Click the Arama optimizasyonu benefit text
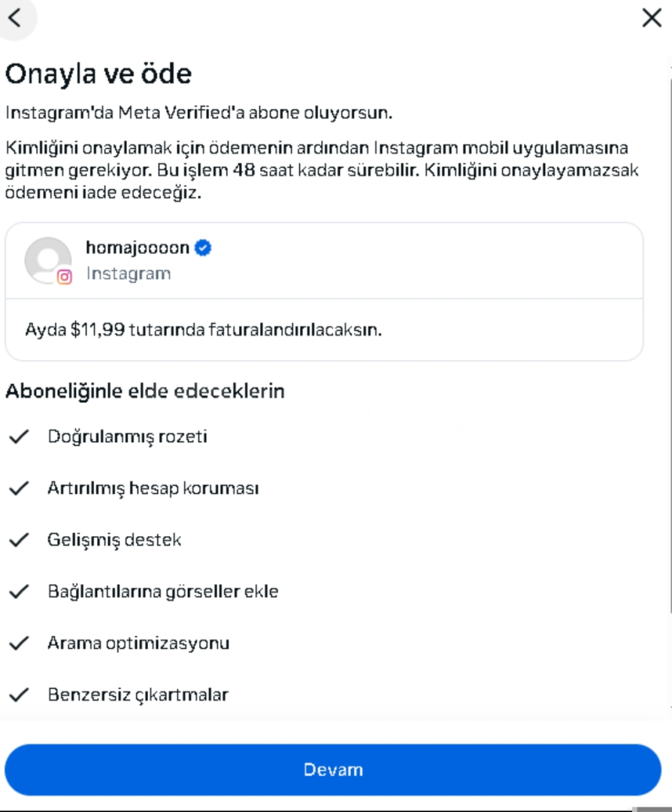Viewport: 672px width, 812px height. (138, 643)
